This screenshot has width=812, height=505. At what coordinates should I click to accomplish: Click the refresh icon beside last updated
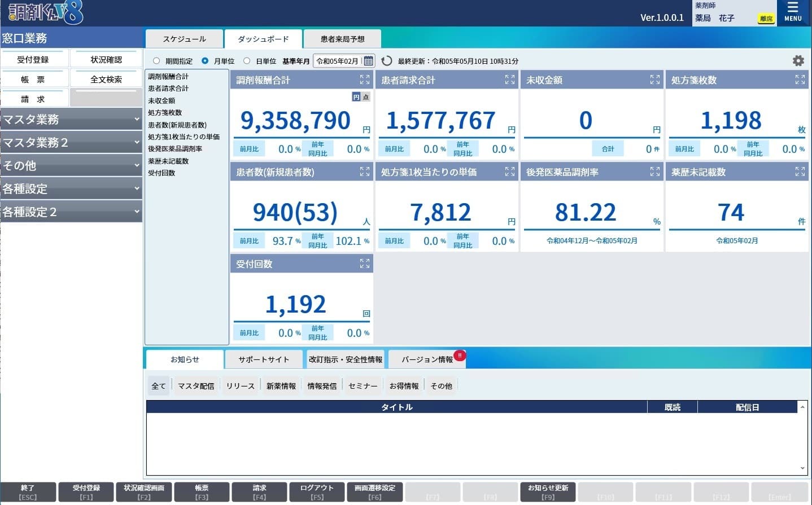[x=387, y=61]
